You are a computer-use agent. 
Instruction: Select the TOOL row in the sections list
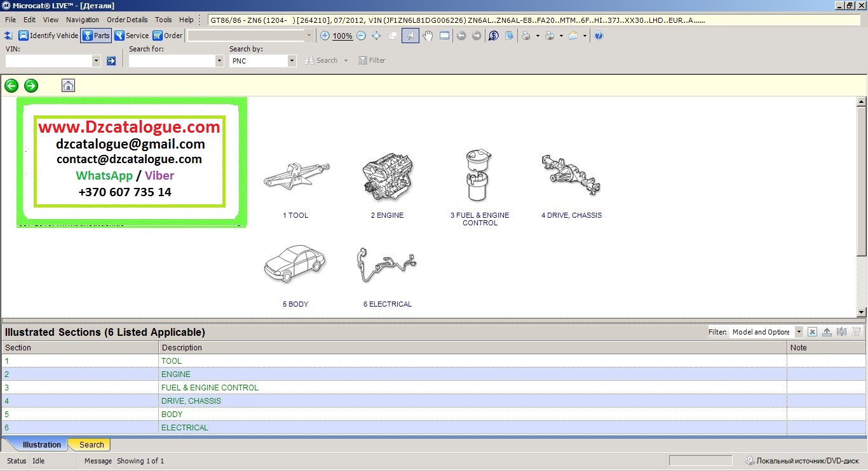pyautogui.click(x=433, y=361)
